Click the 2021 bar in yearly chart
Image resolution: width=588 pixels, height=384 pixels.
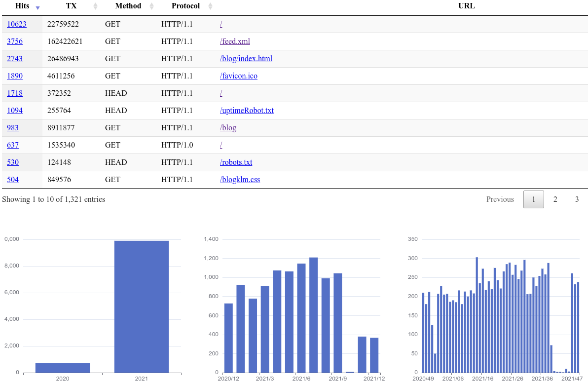tap(142, 306)
